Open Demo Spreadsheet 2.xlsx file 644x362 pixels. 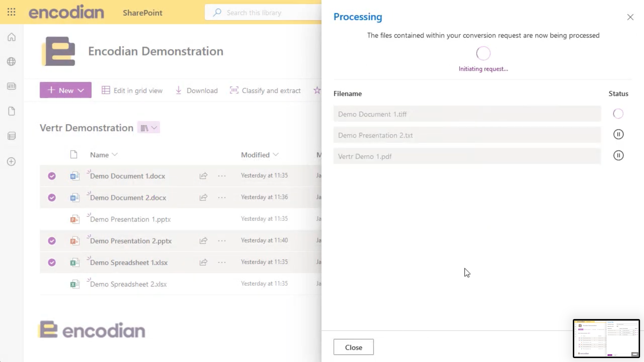coord(128,284)
